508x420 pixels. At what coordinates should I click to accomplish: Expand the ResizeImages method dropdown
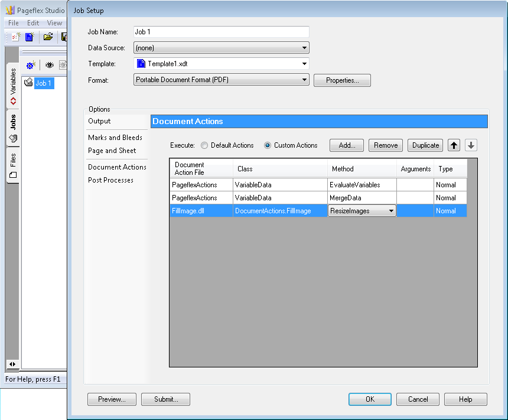point(390,211)
